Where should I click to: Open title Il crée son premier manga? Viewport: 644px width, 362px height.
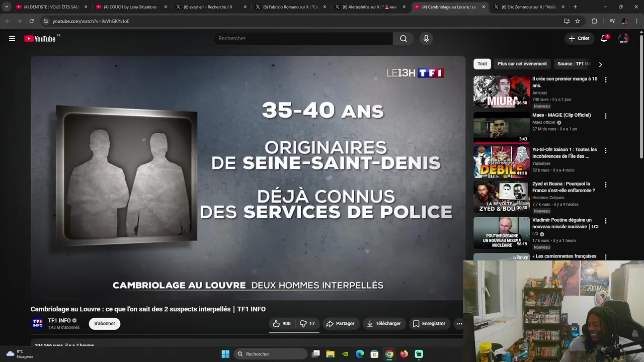coord(565,82)
